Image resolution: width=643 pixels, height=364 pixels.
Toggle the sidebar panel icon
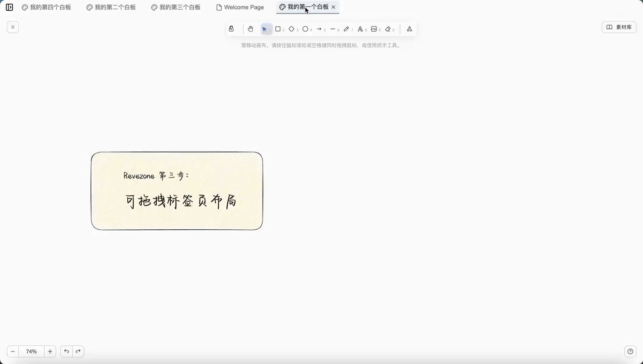pyautogui.click(x=9, y=7)
